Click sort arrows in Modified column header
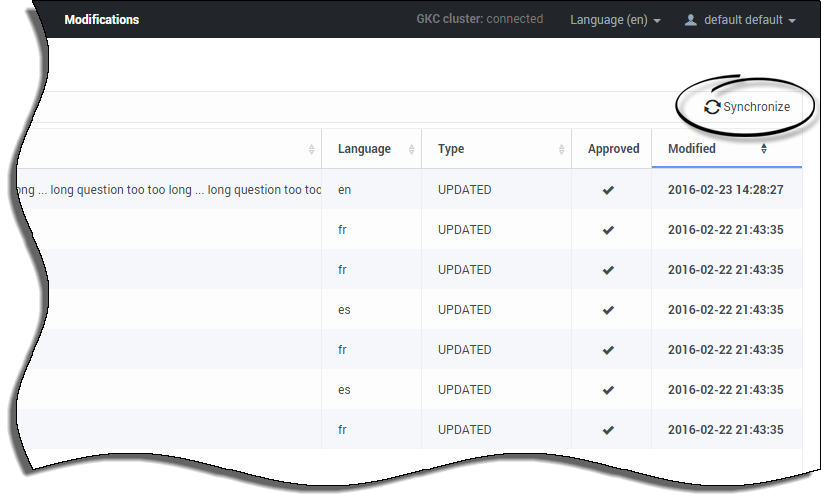This screenshot has width=821, height=502. [765, 149]
